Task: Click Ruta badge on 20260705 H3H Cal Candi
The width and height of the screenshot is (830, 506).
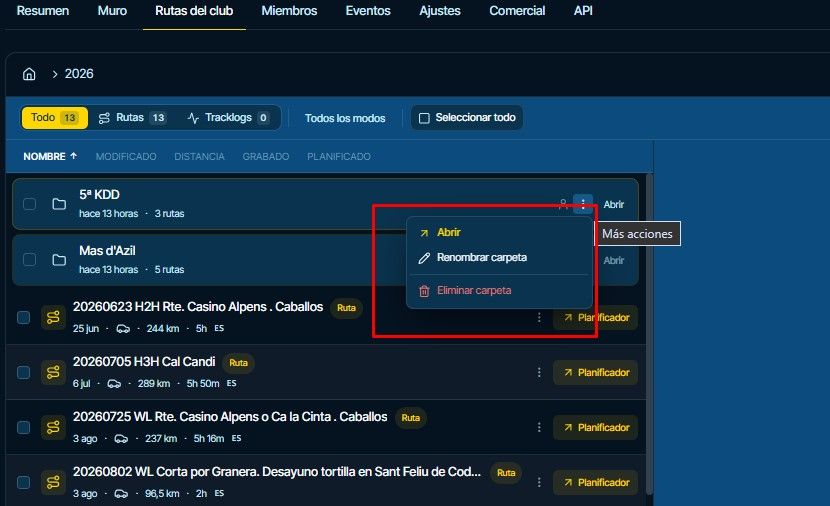Action: point(238,363)
